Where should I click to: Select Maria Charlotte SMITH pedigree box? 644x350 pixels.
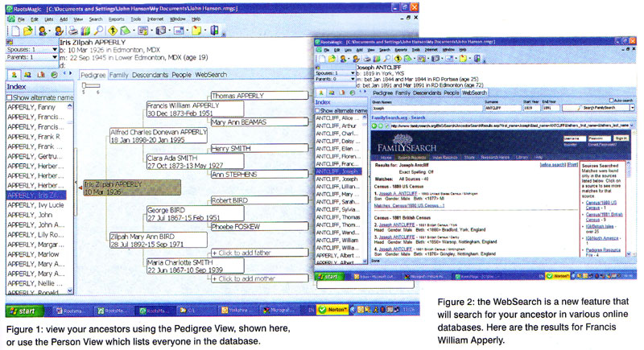(x=195, y=266)
